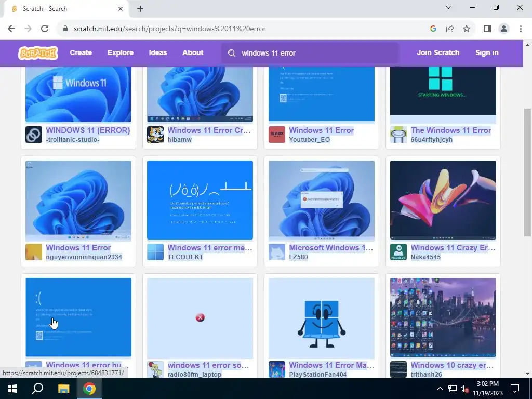Open Chrome three-dot menu
The width and height of the screenshot is (532, 399).
click(521, 29)
